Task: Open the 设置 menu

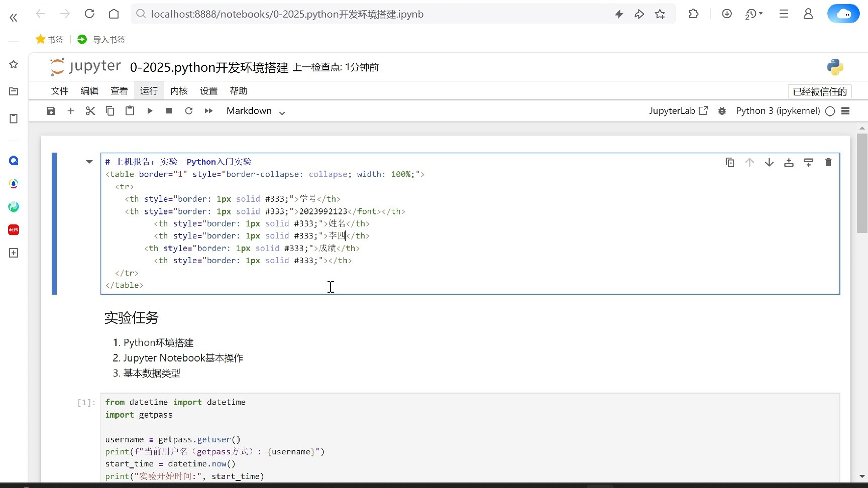Action: 208,91
